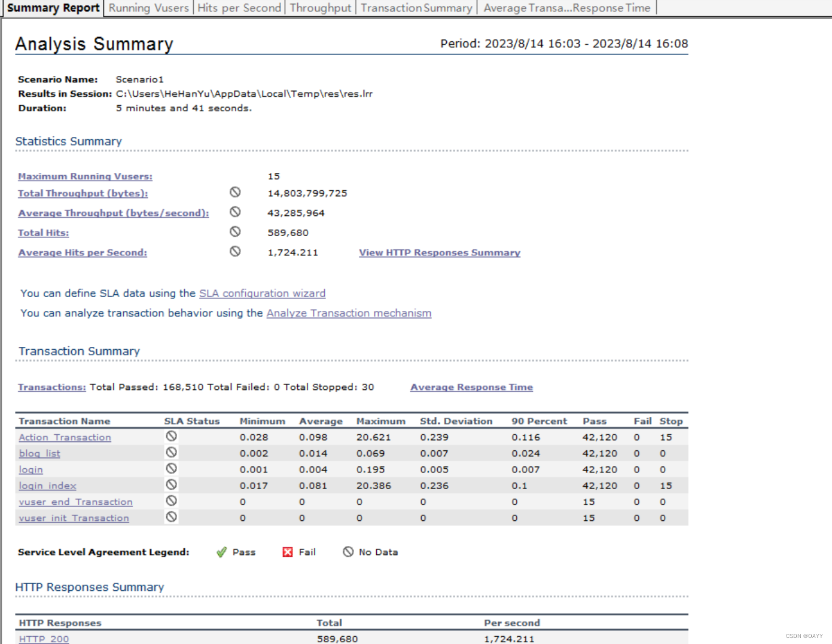Click the blog_list average value 0.014
Image resolution: width=832 pixels, height=644 pixels.
coord(313,453)
